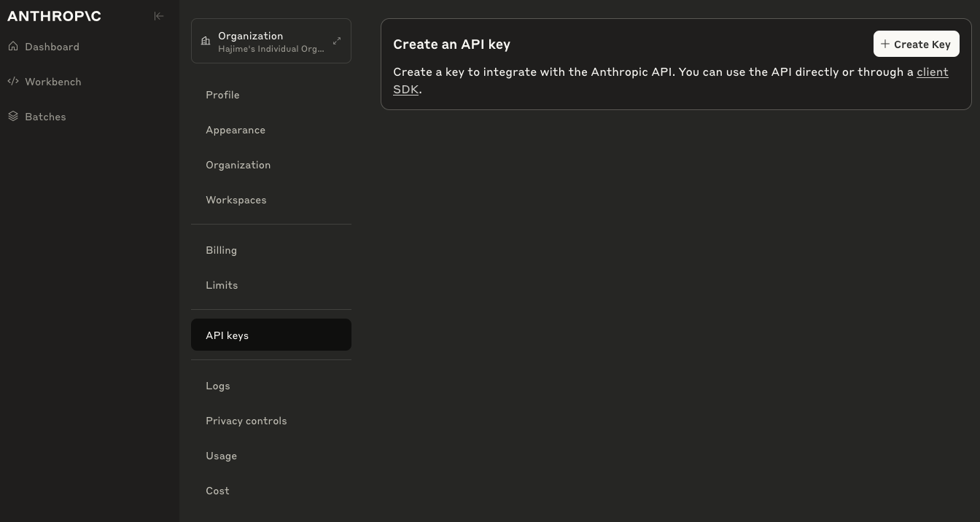Select the Organization settings item
This screenshot has width=980, height=522.
pyautogui.click(x=238, y=165)
